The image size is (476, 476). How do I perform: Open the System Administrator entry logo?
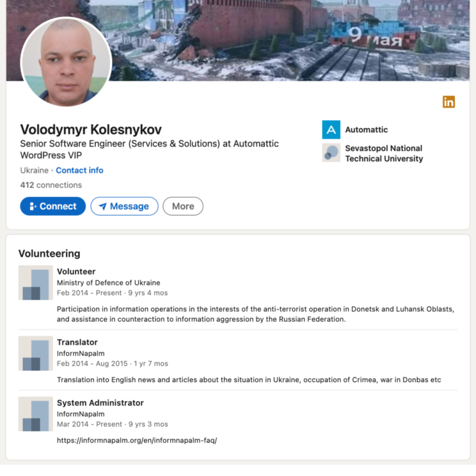pos(36,414)
